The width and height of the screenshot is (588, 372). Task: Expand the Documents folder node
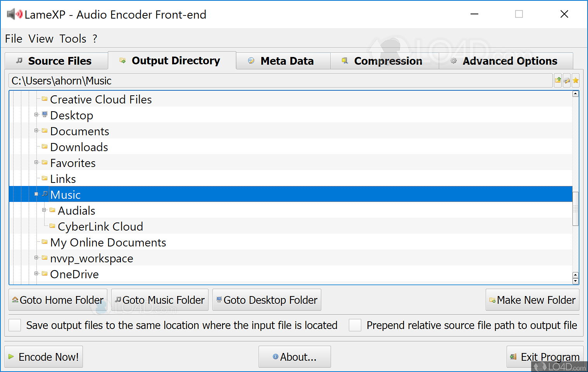click(x=36, y=131)
